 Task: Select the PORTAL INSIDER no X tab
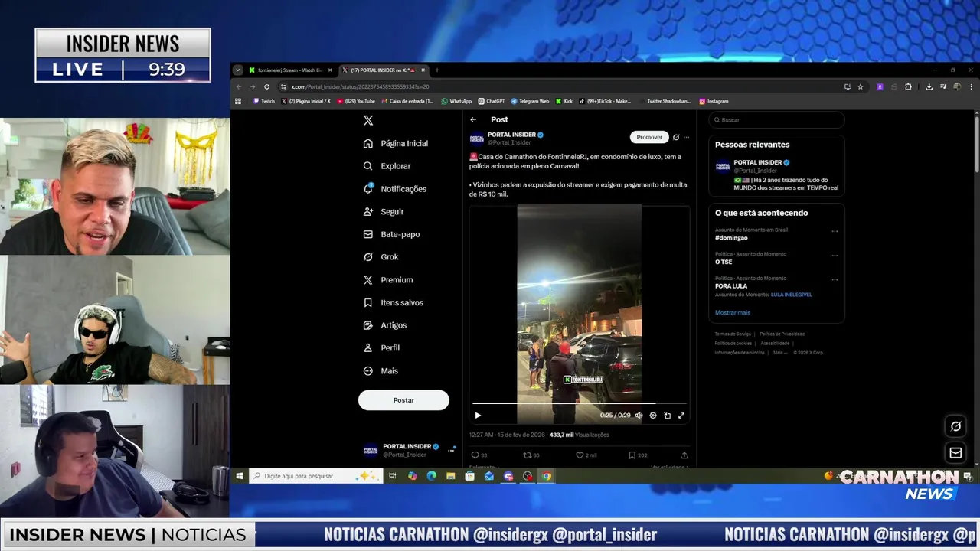383,70
